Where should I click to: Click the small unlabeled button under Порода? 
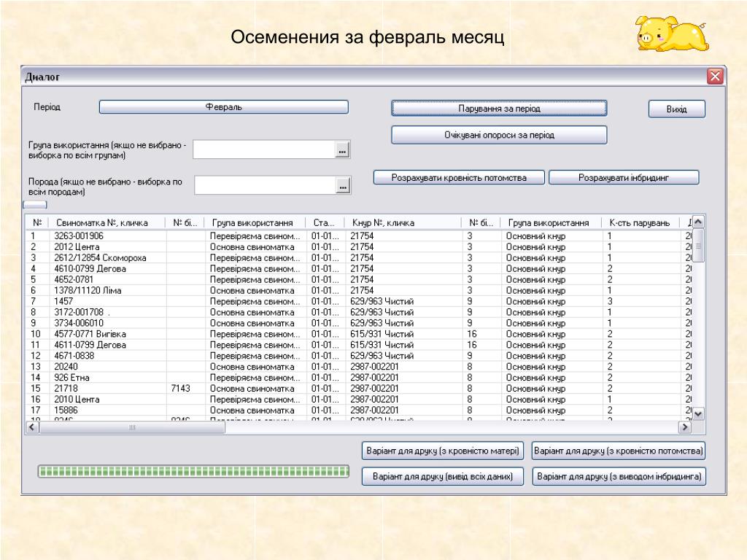(x=35, y=205)
